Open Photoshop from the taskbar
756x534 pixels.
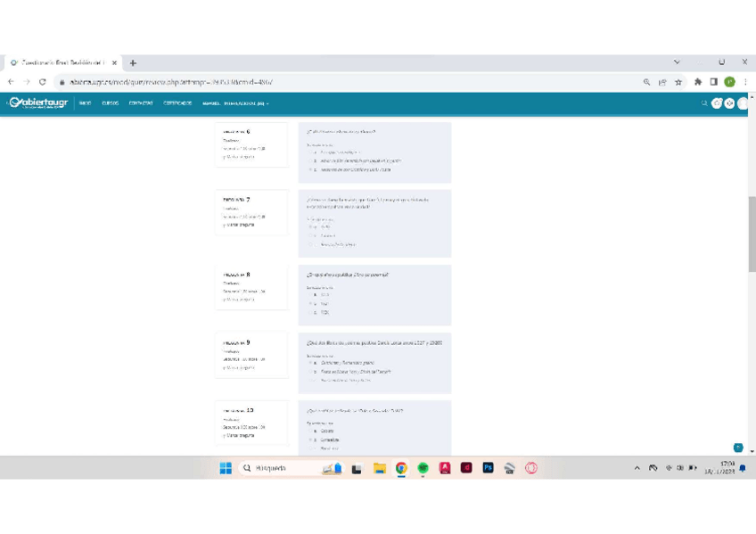(488, 468)
